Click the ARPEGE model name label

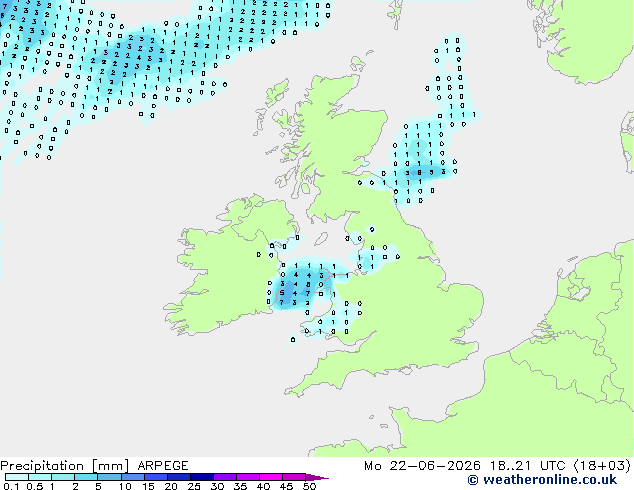click(163, 466)
